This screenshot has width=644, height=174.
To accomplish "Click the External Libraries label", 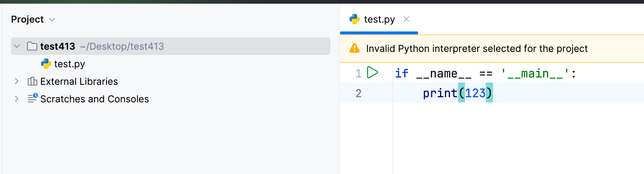I will point(79,82).
